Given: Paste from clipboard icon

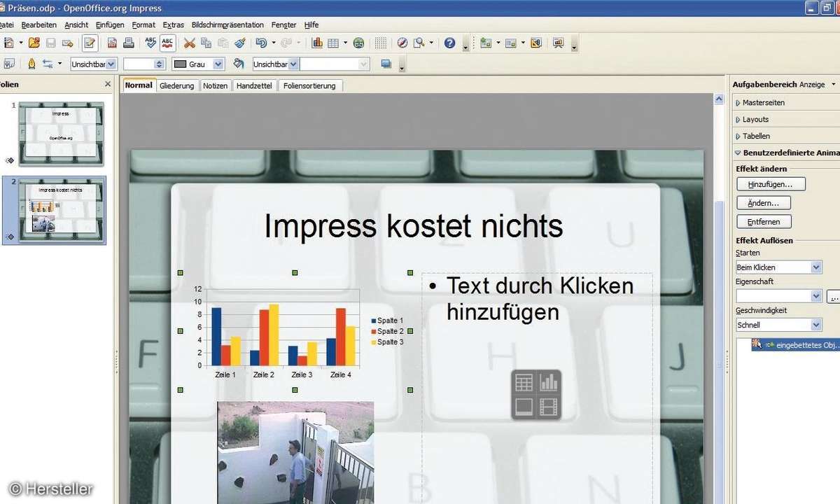Looking at the screenshot, I should pyautogui.click(x=223, y=43).
